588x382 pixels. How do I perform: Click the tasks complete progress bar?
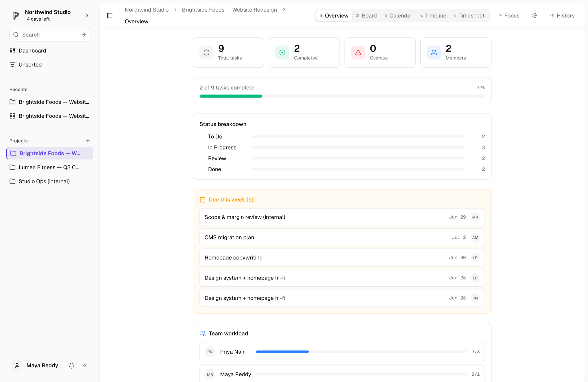click(342, 96)
